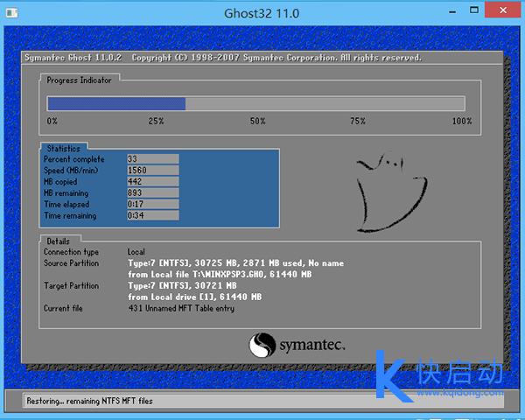Close the Ghost32 11.0 window

501,12
